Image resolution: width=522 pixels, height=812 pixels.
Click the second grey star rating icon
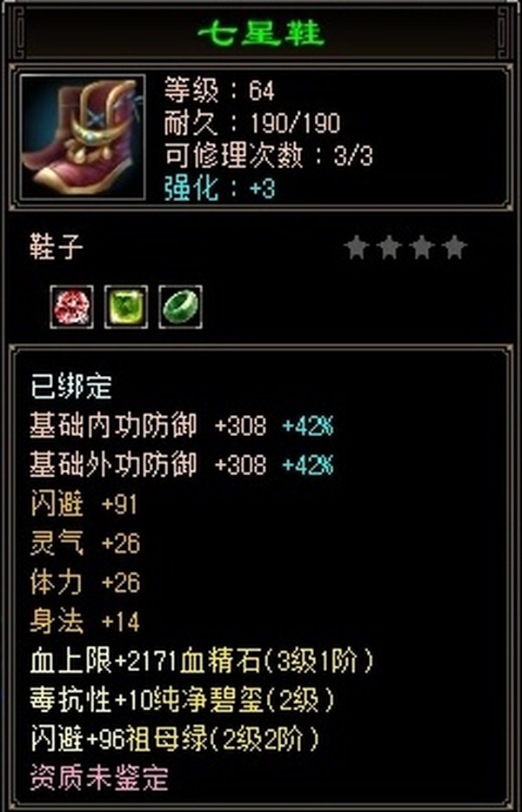pyautogui.click(x=390, y=247)
